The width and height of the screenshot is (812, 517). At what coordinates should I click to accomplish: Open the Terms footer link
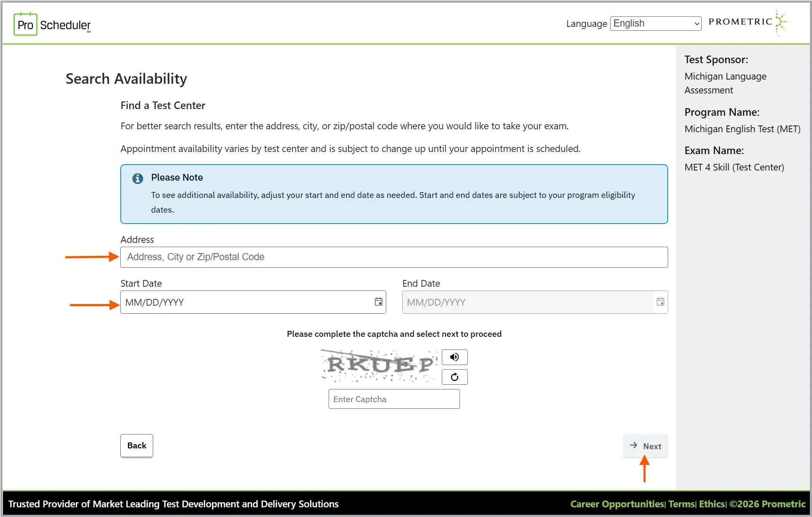coord(681,504)
